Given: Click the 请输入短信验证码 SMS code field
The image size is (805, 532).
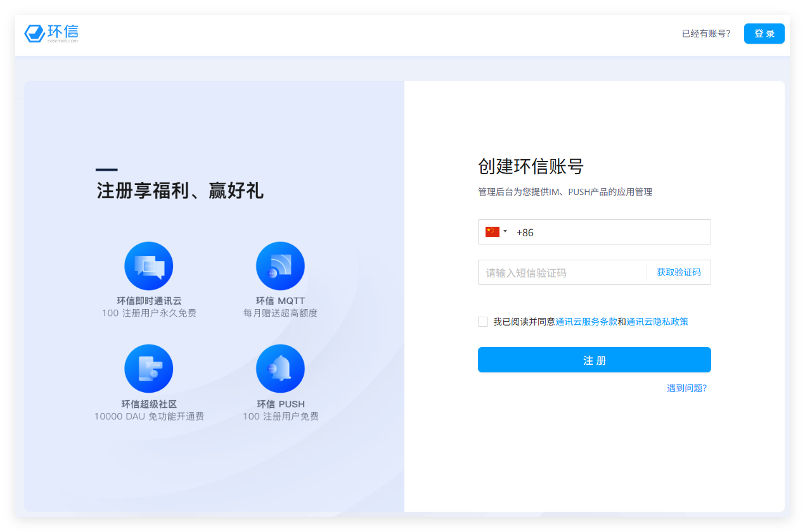Looking at the screenshot, I should [561, 273].
